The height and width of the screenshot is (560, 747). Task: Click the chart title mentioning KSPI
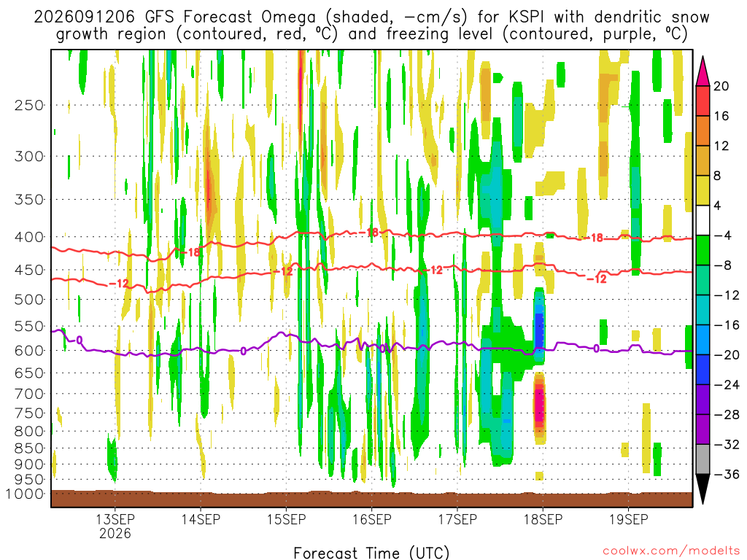pyautogui.click(x=371, y=26)
